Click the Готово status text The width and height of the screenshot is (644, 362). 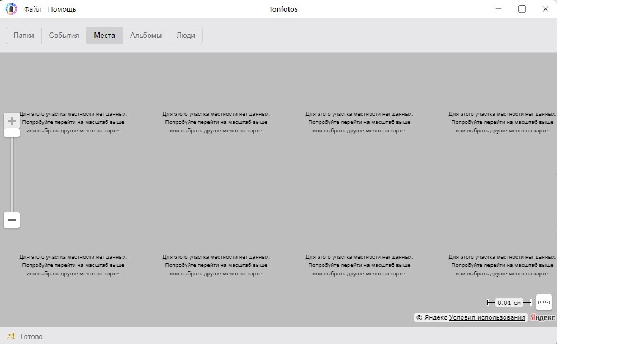coord(32,337)
